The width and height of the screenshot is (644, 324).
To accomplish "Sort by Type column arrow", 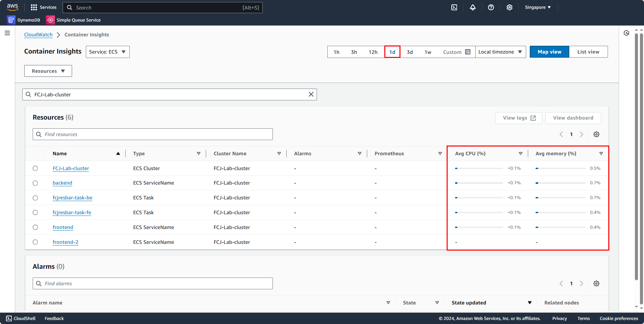I will 199,154.
